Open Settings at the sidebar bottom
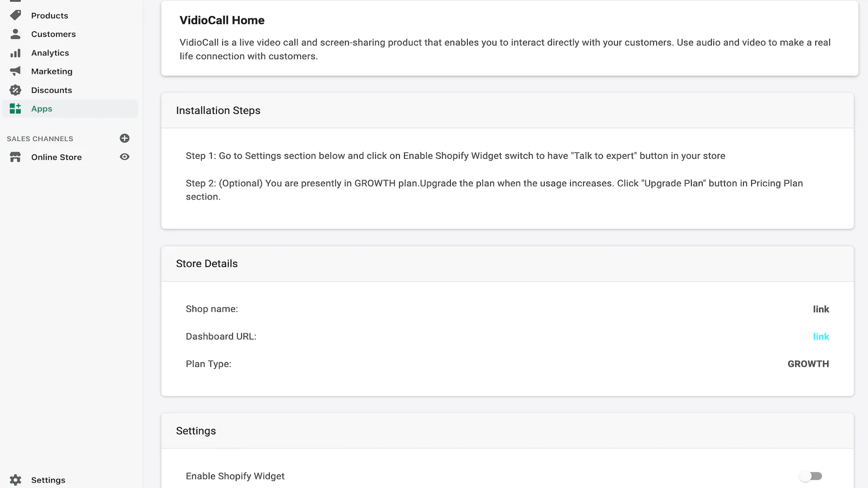 (x=48, y=480)
